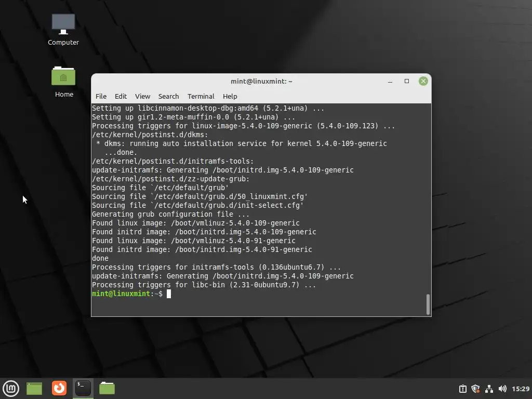Click the 'Processing triggers for libc-bin' line
The width and height of the screenshot is (532, 399).
pos(204,285)
